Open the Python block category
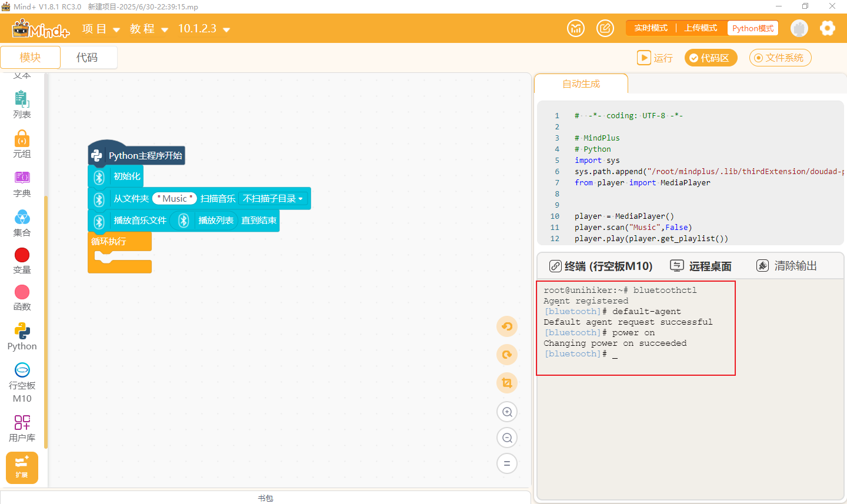Screen dimensions: 847x504 pos(22,336)
